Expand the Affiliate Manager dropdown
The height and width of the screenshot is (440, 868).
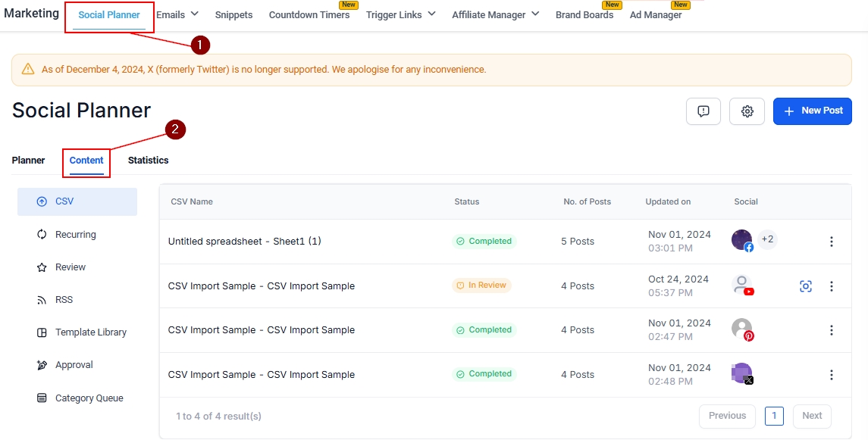click(x=495, y=14)
